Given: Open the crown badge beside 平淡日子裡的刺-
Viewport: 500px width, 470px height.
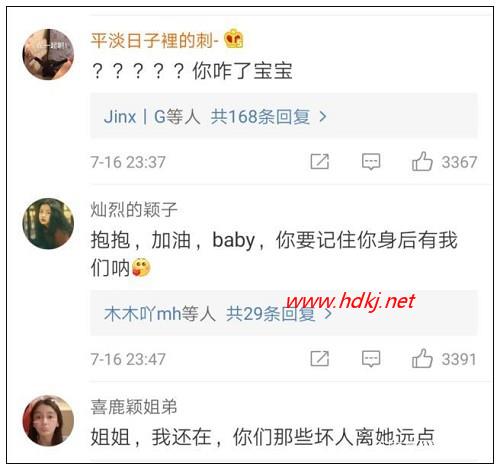Looking at the screenshot, I should point(234,39).
